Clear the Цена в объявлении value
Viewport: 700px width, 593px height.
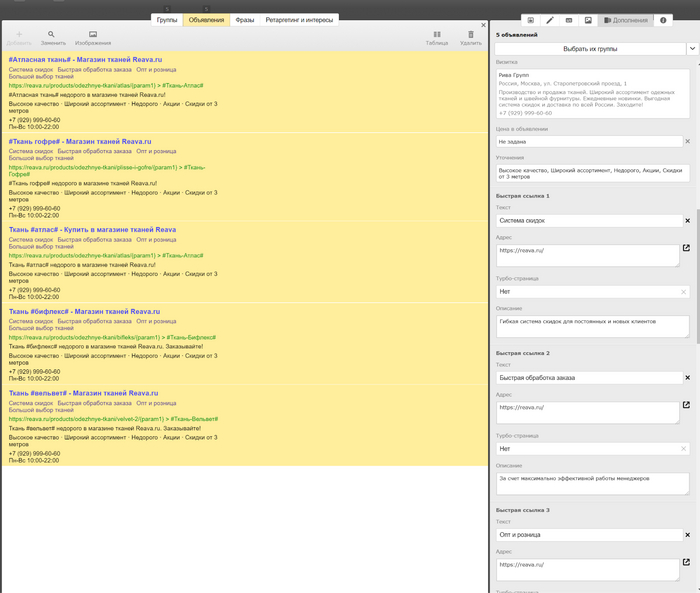[687, 142]
